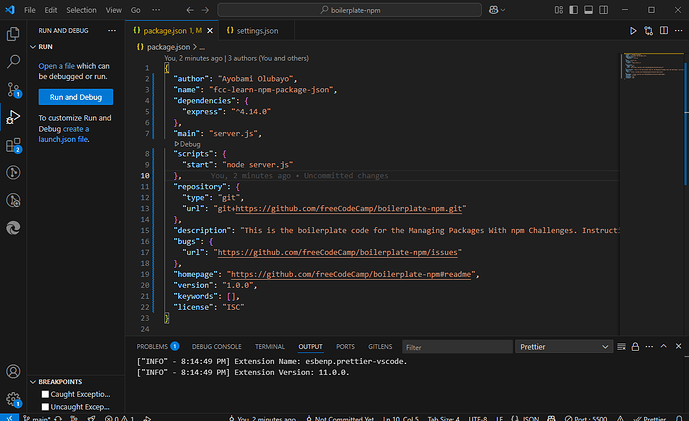Go forward with the right arrow
Viewport: 689px width, 421px height.
[205, 10]
